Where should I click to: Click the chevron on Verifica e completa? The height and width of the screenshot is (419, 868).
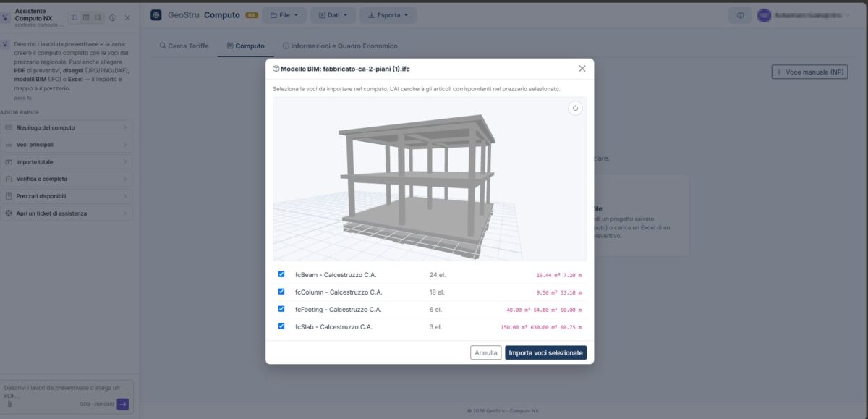125,179
